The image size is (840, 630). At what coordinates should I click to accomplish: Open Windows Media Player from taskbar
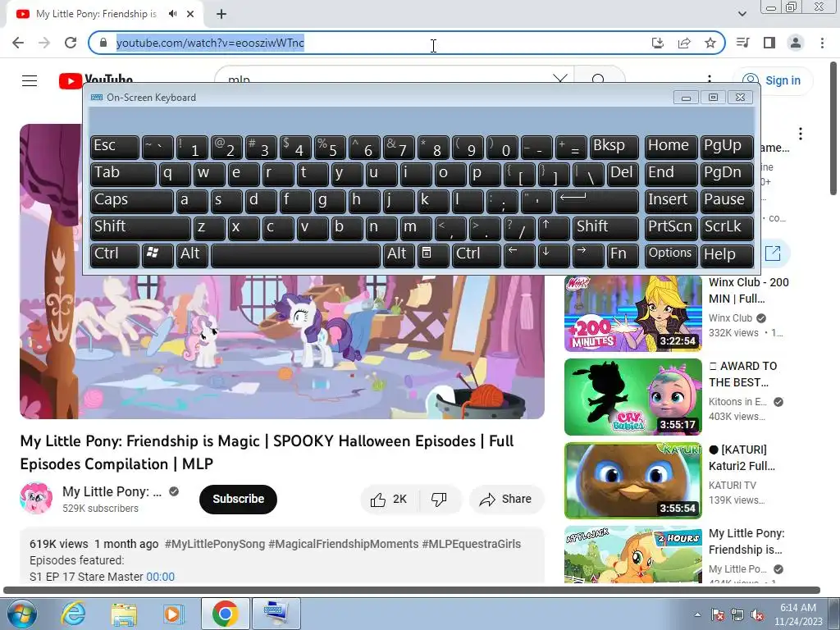pos(173,614)
